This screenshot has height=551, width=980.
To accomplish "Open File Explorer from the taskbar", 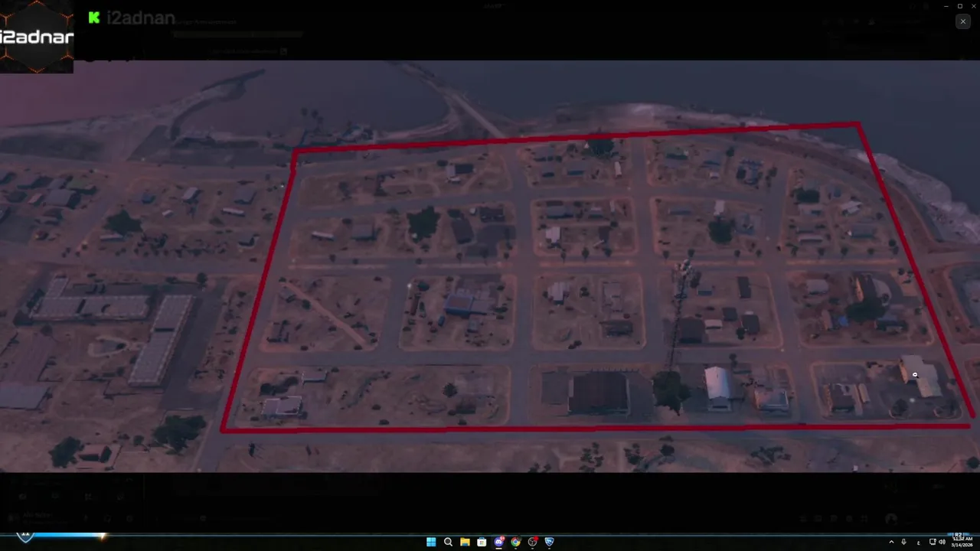I will pyautogui.click(x=465, y=542).
